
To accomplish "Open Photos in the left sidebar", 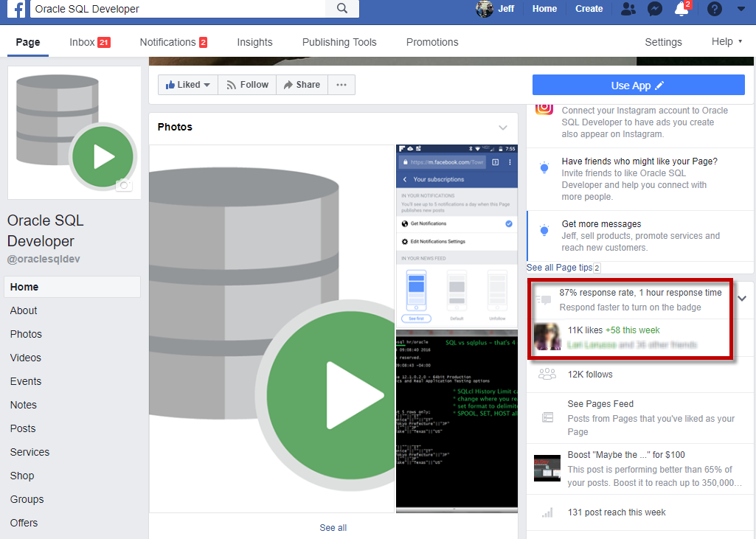I will 26,334.
